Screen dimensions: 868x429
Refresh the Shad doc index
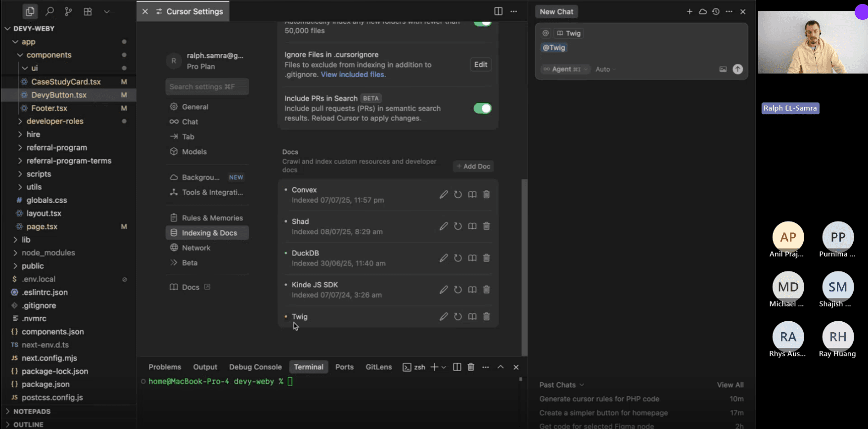pos(458,226)
